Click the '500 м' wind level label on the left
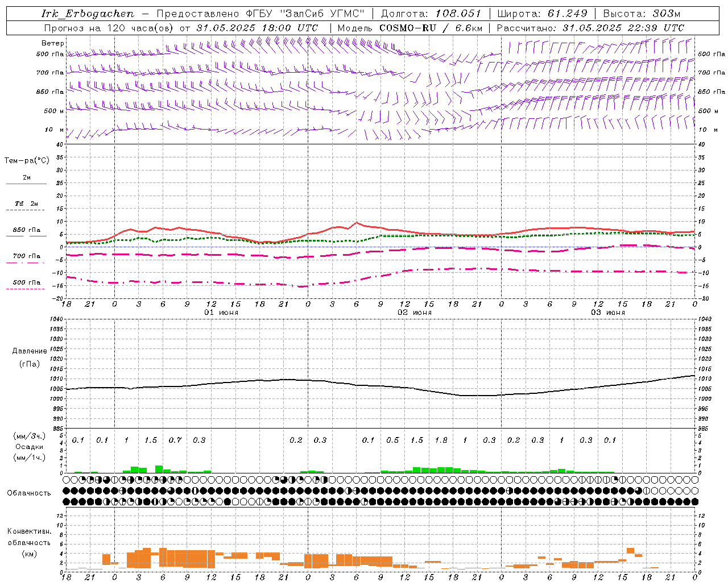The image size is (728, 582). (x=54, y=111)
